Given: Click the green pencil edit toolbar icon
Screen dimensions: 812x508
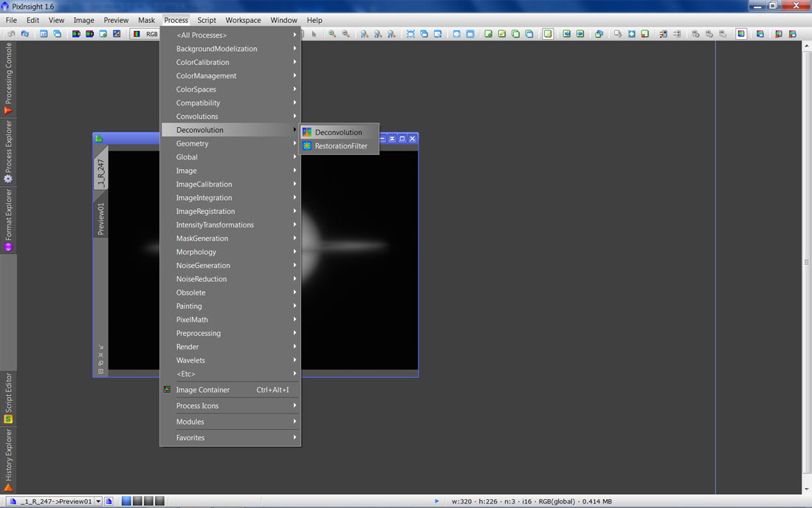Looking at the screenshot, I should 502,34.
